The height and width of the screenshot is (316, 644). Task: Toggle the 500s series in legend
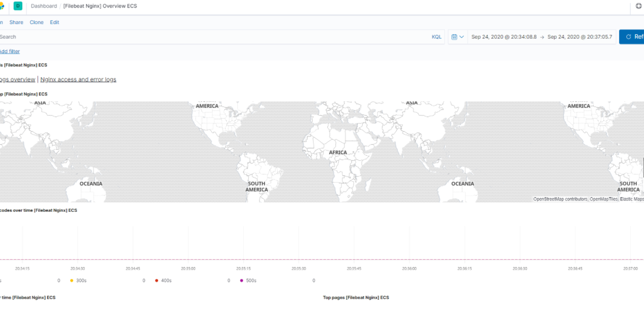[x=248, y=281]
